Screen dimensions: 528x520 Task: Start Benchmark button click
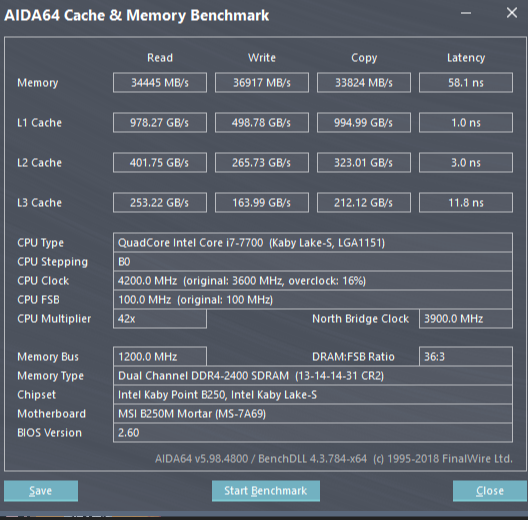tap(266, 491)
